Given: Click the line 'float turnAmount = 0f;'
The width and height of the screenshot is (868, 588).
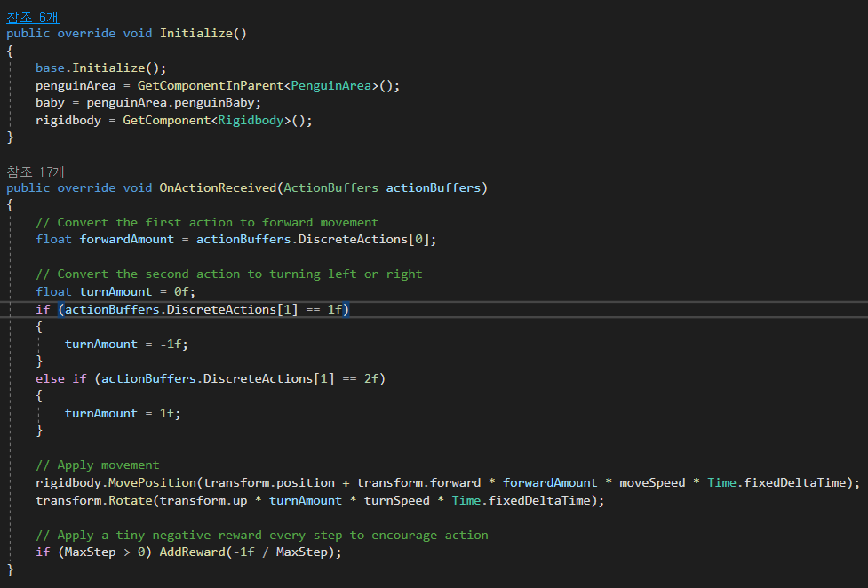Looking at the screenshot, I should [115, 292].
